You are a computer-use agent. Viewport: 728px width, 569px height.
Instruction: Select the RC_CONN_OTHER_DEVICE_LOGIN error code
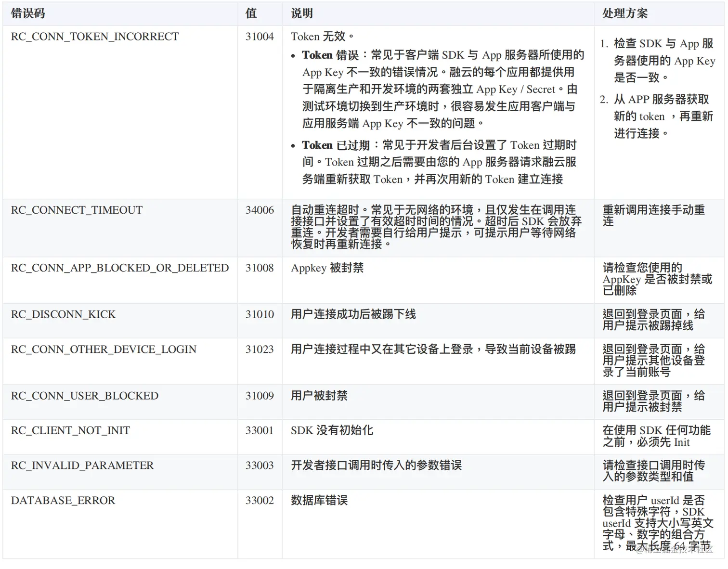pyautogui.click(x=104, y=349)
